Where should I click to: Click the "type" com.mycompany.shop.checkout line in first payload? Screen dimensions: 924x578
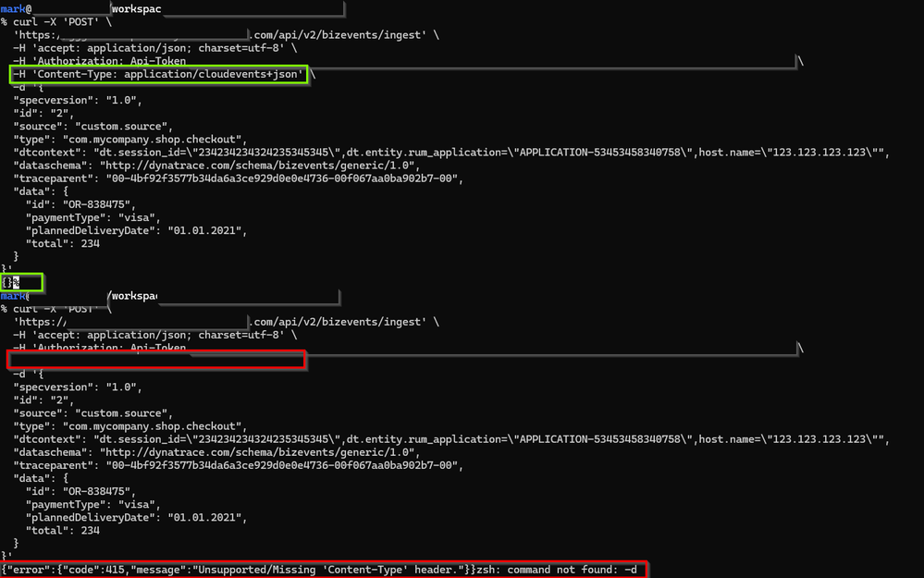pos(129,139)
